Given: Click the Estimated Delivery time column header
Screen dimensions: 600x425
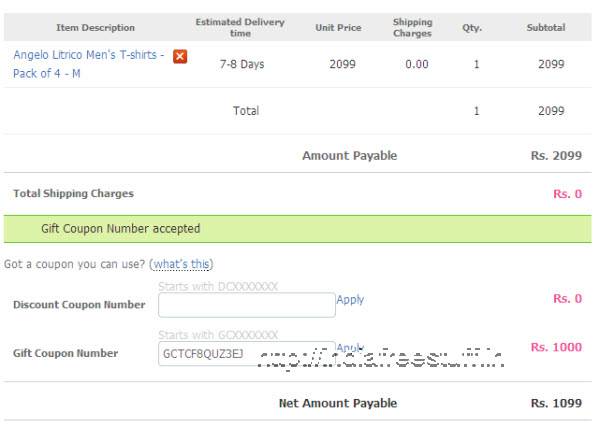Looking at the screenshot, I should [x=240, y=28].
